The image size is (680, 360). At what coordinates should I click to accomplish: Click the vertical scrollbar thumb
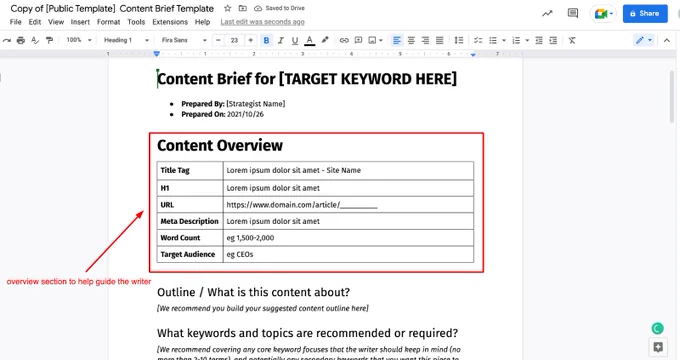(672, 97)
